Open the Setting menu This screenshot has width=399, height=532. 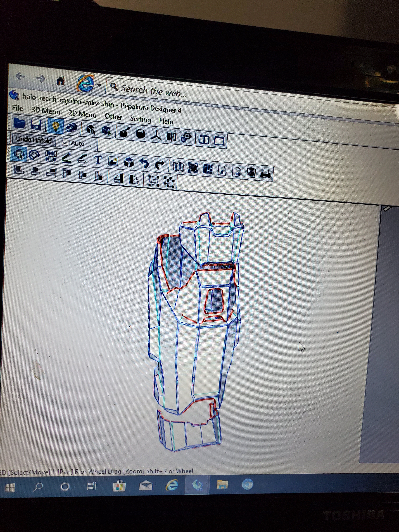141,119
